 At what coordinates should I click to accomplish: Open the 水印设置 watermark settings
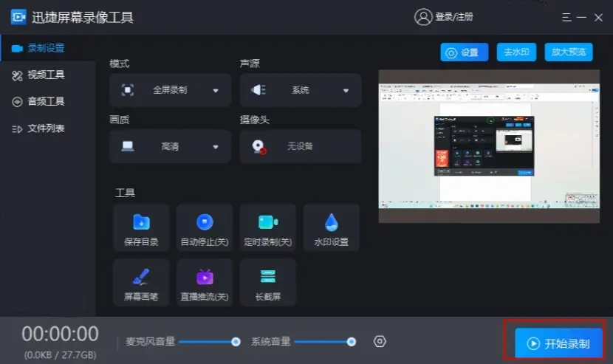click(331, 228)
